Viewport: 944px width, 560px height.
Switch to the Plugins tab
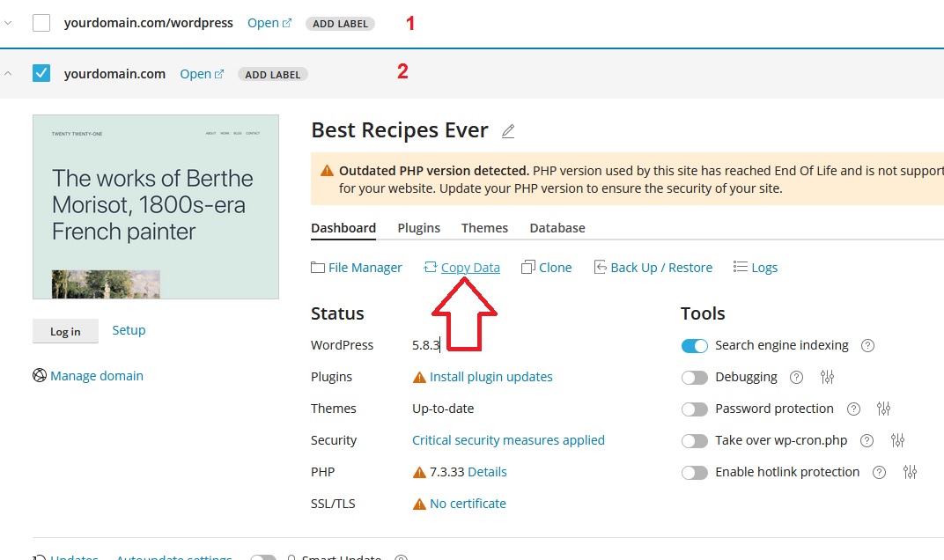pyautogui.click(x=418, y=228)
